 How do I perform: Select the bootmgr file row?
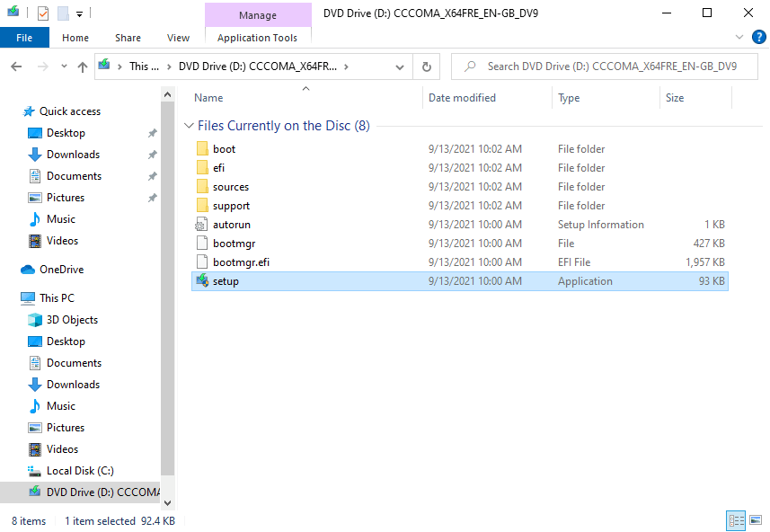pyautogui.click(x=232, y=243)
